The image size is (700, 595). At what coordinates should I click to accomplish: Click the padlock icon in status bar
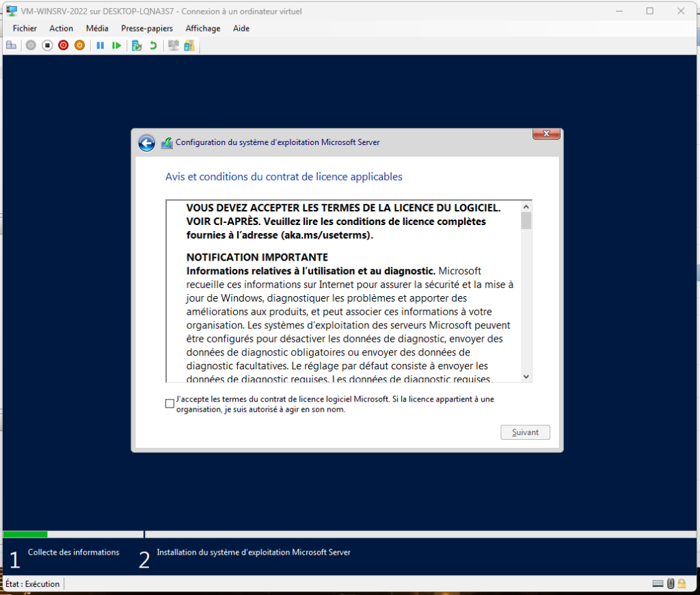pyautogui.click(x=682, y=583)
